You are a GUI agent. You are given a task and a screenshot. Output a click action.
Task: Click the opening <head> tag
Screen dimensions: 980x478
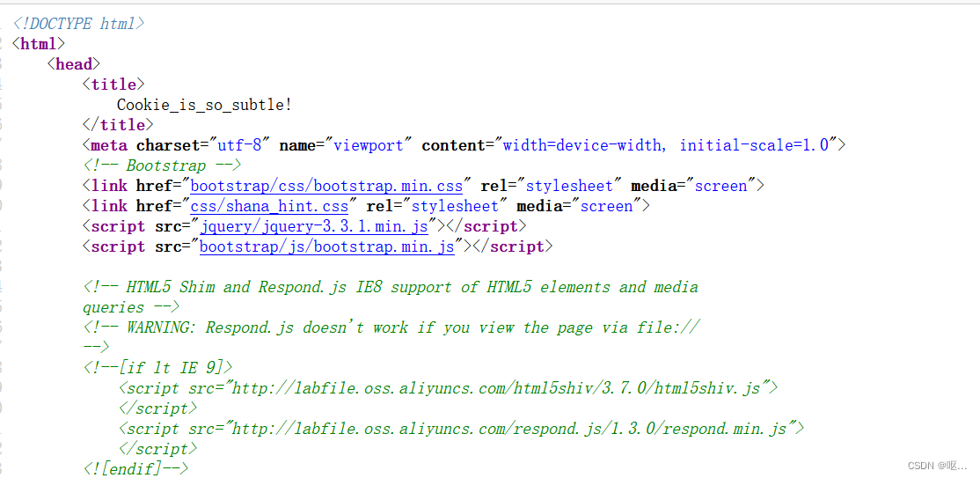74,64
